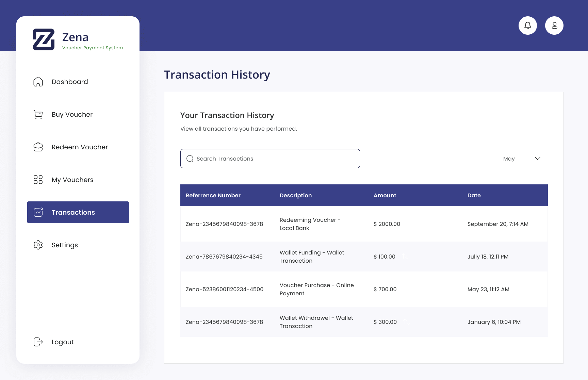This screenshot has width=588, height=380.
Task: Select reference Zena-52386001120234-4500
Action: (225, 289)
